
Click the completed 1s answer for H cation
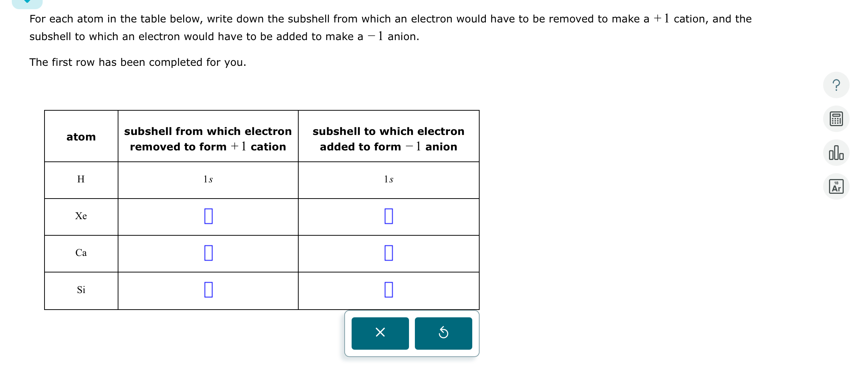pos(208,180)
